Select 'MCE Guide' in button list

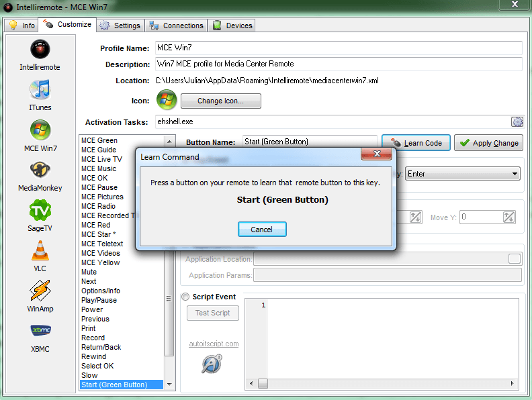click(x=99, y=150)
